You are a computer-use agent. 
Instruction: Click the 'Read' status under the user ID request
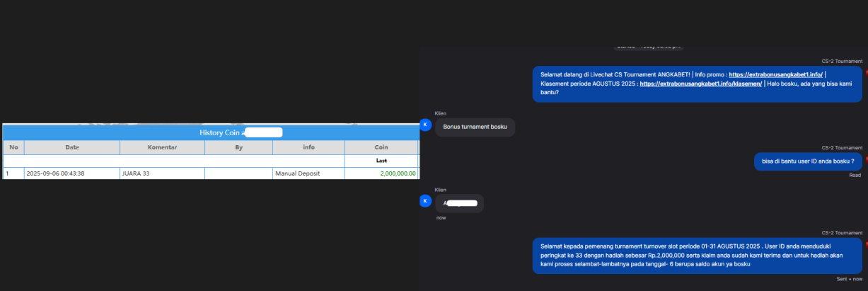pos(855,175)
